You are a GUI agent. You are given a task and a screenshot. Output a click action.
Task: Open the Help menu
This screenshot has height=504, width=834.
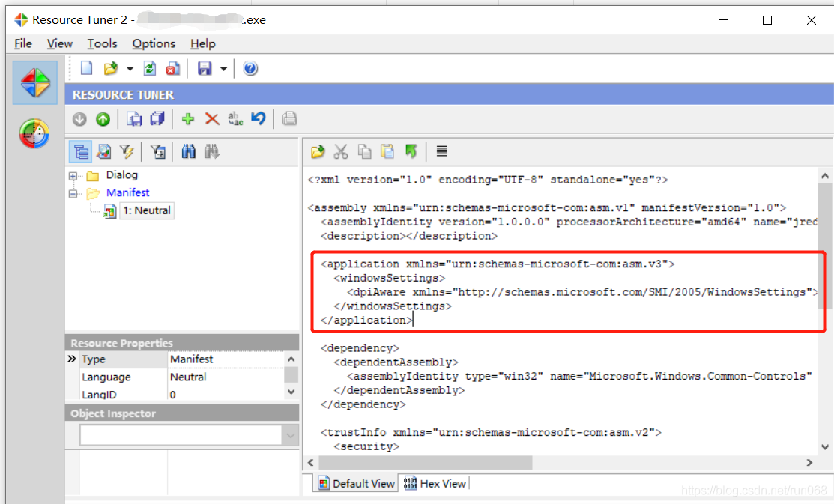click(x=202, y=43)
